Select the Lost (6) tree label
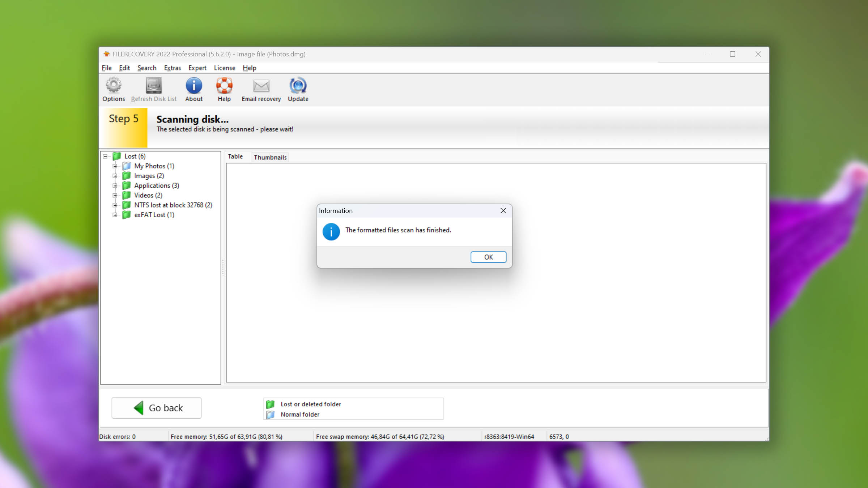 pos(135,156)
